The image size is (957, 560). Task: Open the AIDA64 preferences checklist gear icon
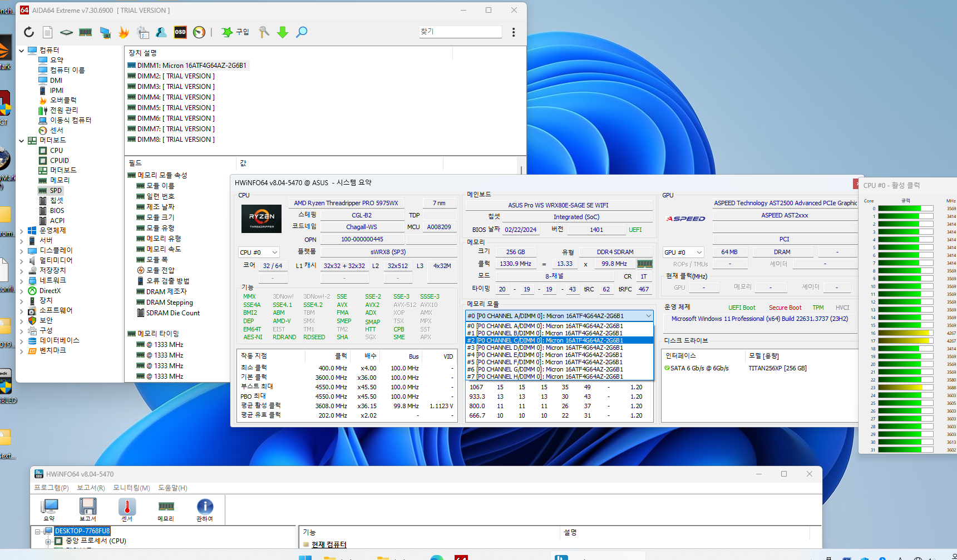click(143, 32)
